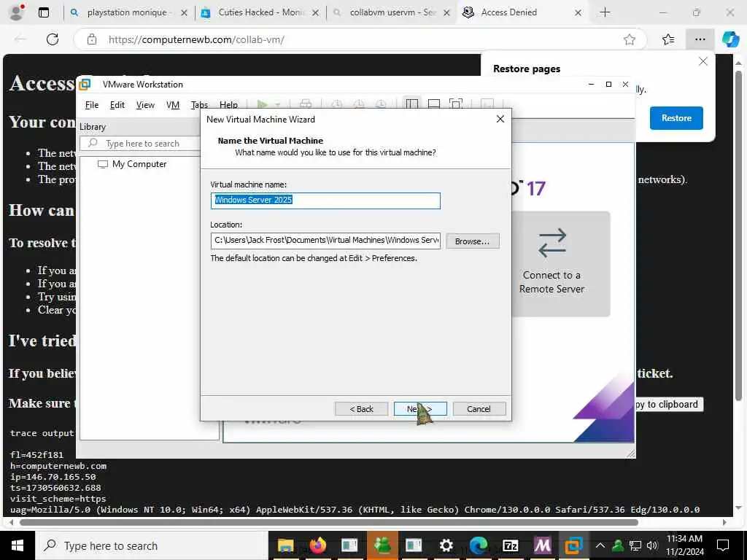
Task: Open File Explorer from taskbar
Action: pyautogui.click(x=285, y=545)
